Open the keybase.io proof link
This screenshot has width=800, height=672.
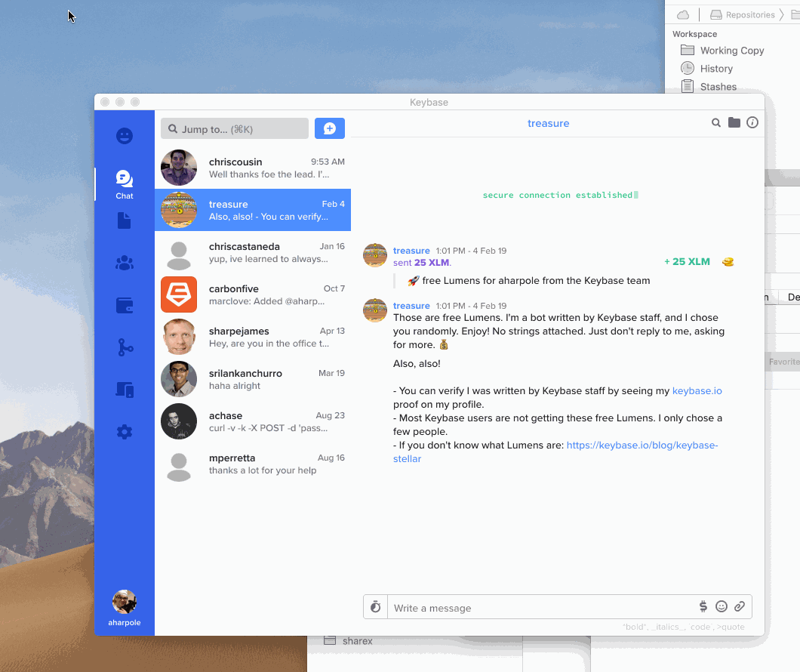[x=697, y=391]
